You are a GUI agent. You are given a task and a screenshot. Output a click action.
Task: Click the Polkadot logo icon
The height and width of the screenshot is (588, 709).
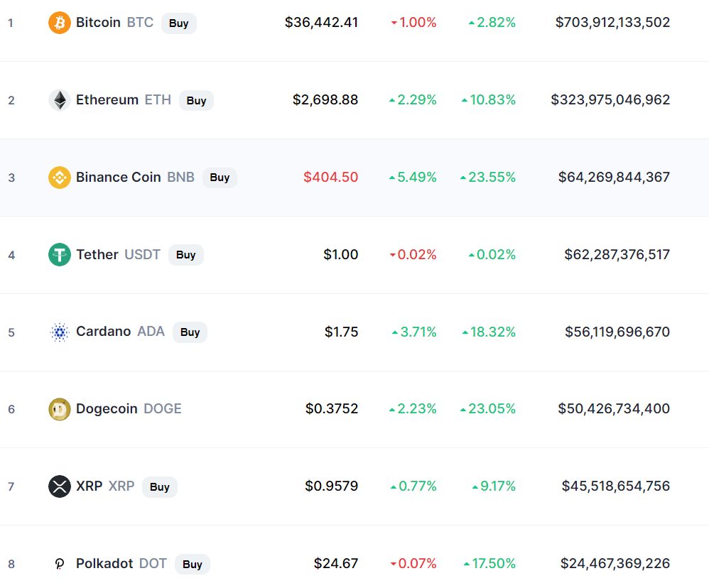(x=60, y=564)
